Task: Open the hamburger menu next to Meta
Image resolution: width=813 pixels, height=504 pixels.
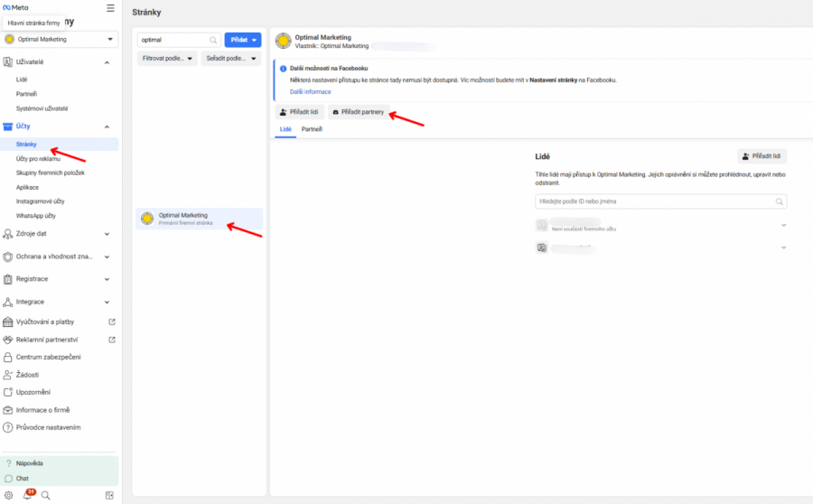Action: 110,8
